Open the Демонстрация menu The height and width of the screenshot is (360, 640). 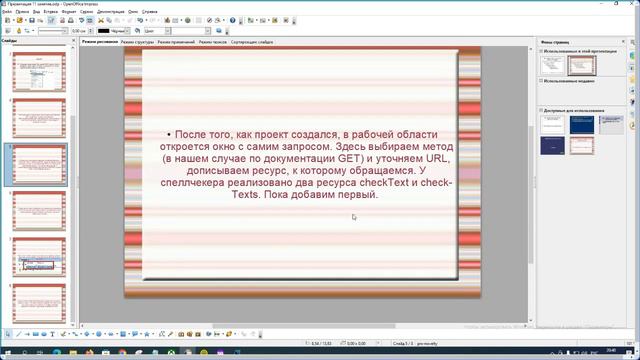(x=111, y=12)
